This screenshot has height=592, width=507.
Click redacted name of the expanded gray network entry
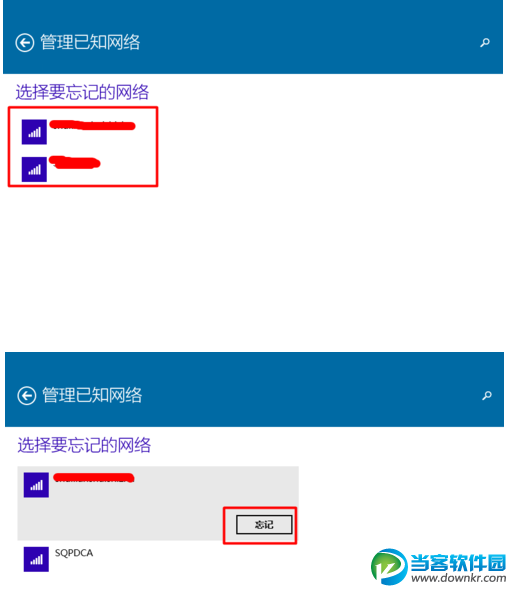[x=94, y=478]
